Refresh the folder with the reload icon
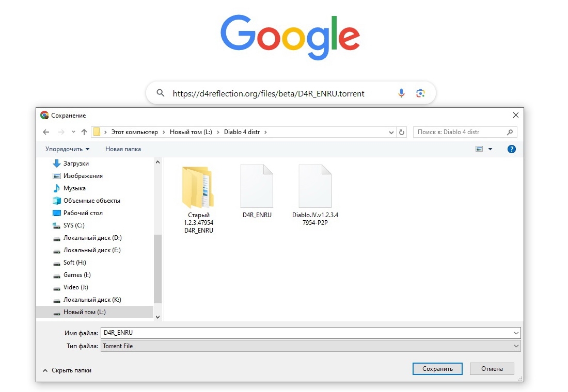 pos(402,132)
